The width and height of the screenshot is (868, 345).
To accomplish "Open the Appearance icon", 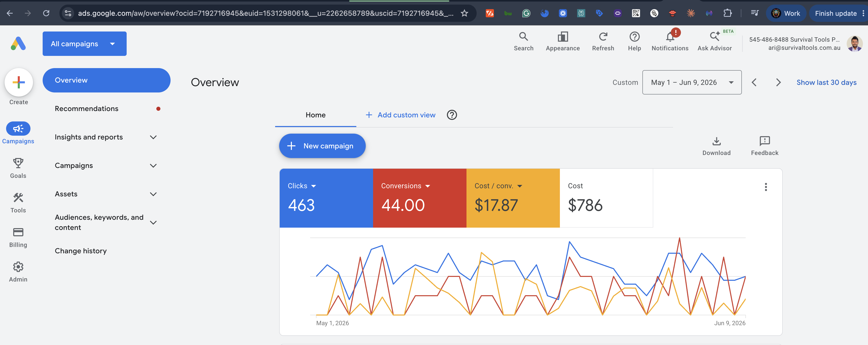I will pyautogui.click(x=563, y=36).
